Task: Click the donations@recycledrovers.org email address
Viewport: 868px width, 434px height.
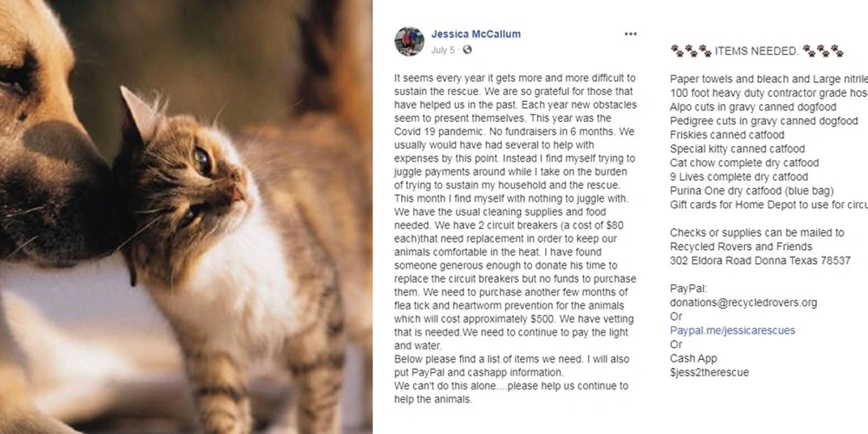Action: click(x=743, y=302)
